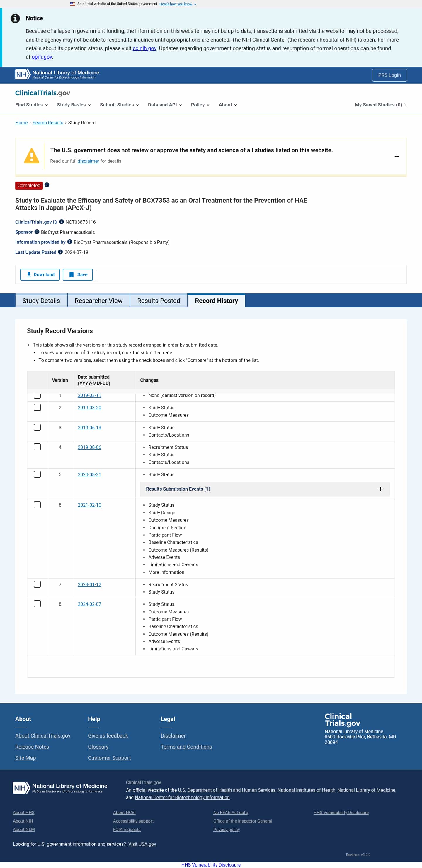The width and height of the screenshot is (422, 868).
Task: Go to the Results Posted tab
Action: (159, 301)
